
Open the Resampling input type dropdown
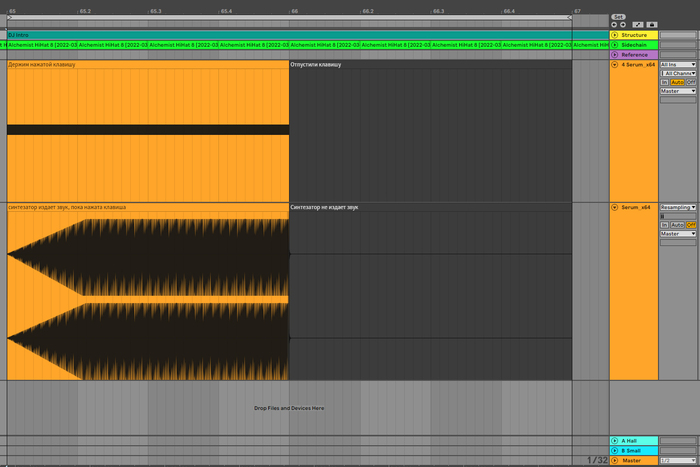click(x=678, y=208)
